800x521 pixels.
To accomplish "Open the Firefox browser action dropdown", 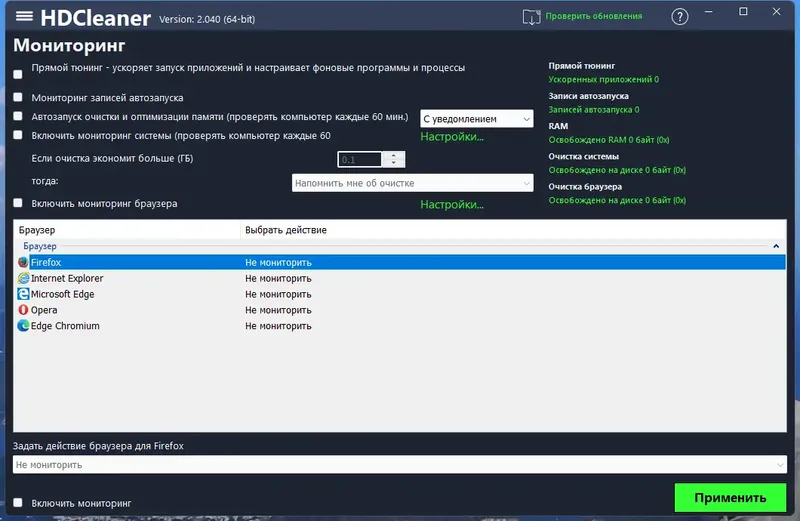I will pyautogui.click(x=399, y=465).
